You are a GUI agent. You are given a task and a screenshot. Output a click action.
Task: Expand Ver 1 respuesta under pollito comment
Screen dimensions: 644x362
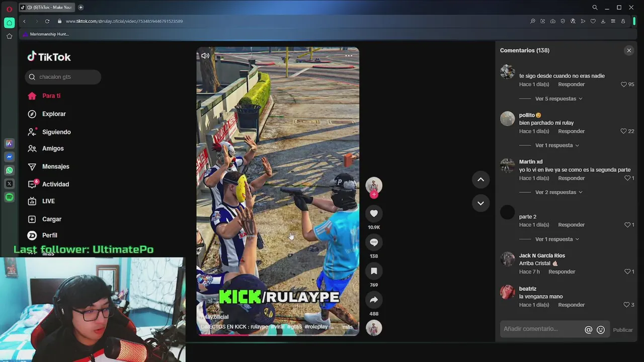(x=557, y=145)
